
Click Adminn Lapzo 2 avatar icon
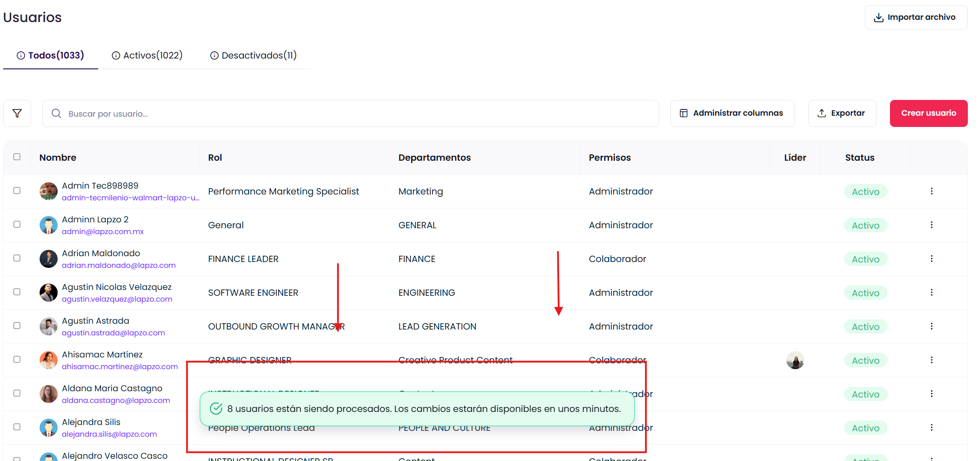[x=49, y=225]
